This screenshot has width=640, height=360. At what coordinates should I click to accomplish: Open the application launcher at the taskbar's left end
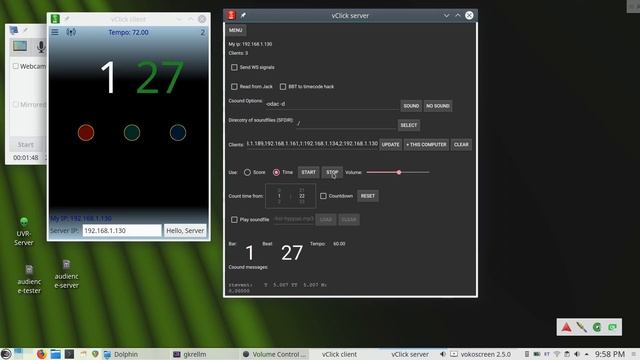(x=6, y=354)
